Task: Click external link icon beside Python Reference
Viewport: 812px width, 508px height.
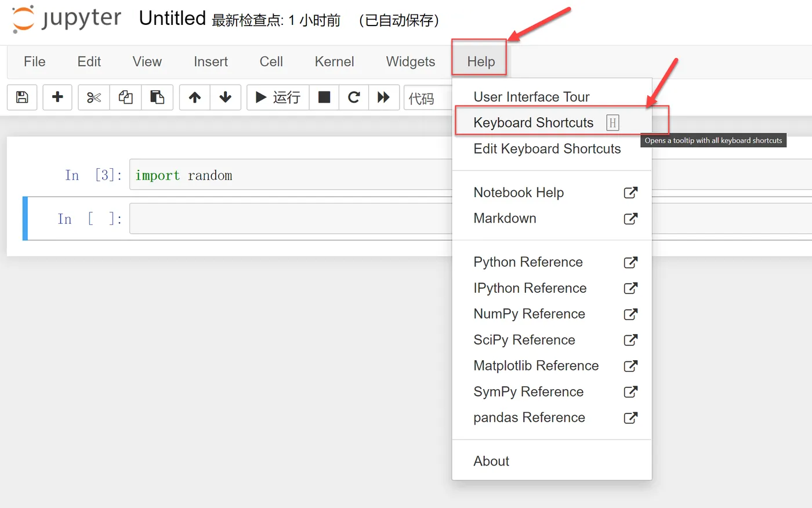Action: pos(630,262)
